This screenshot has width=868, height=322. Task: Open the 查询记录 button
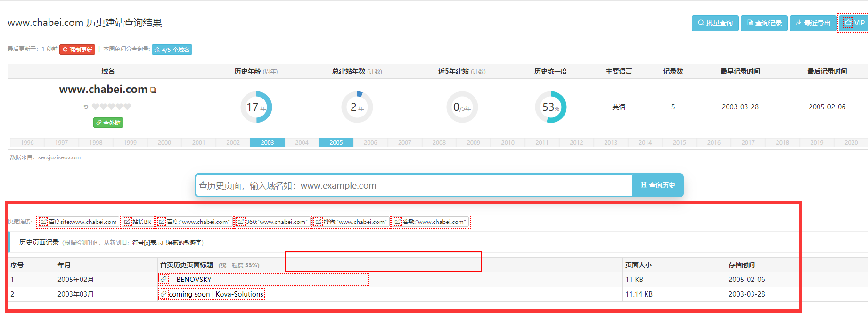tap(764, 23)
